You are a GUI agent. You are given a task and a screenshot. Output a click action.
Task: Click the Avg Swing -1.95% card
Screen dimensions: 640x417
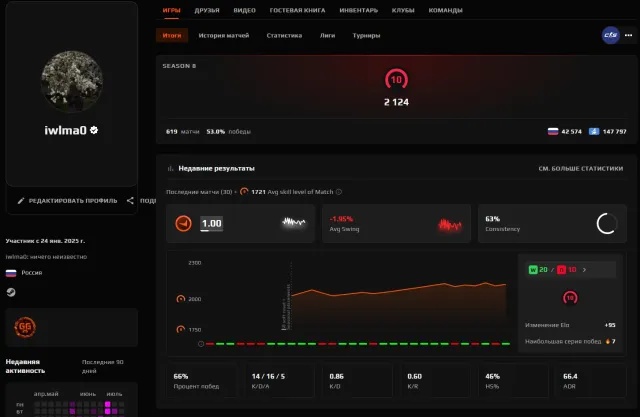pos(396,224)
